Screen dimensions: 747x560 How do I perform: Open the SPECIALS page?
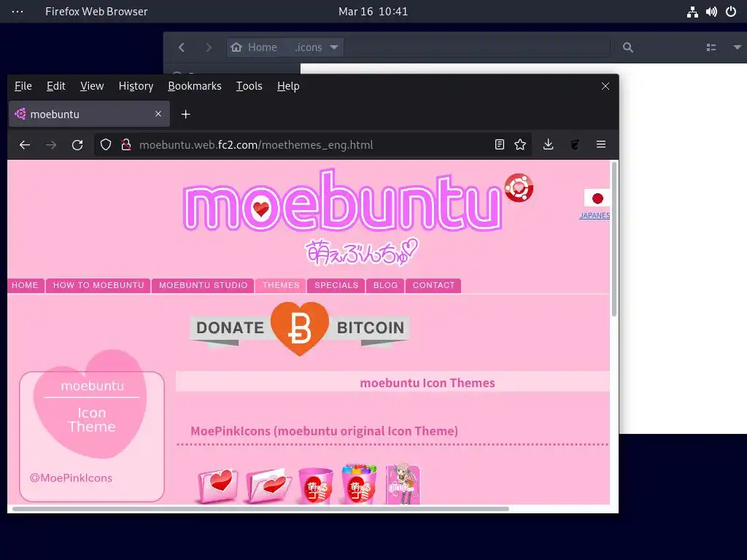[x=336, y=285]
